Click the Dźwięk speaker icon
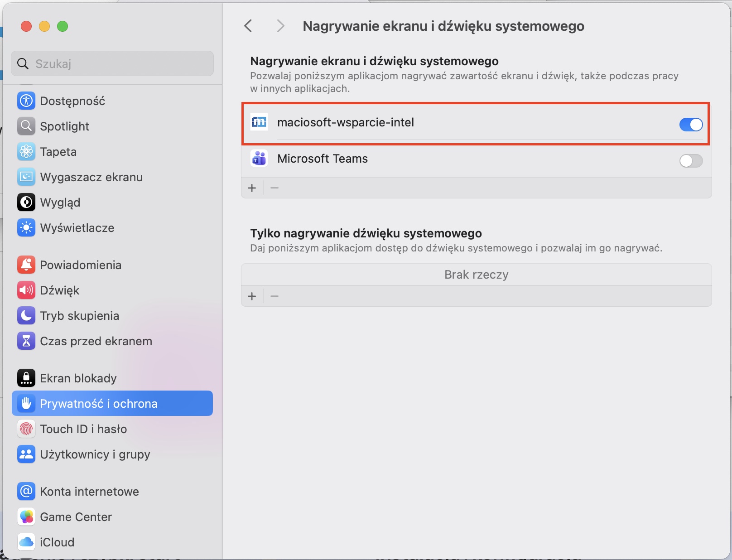Screen dimensions: 732x560 coord(26,290)
